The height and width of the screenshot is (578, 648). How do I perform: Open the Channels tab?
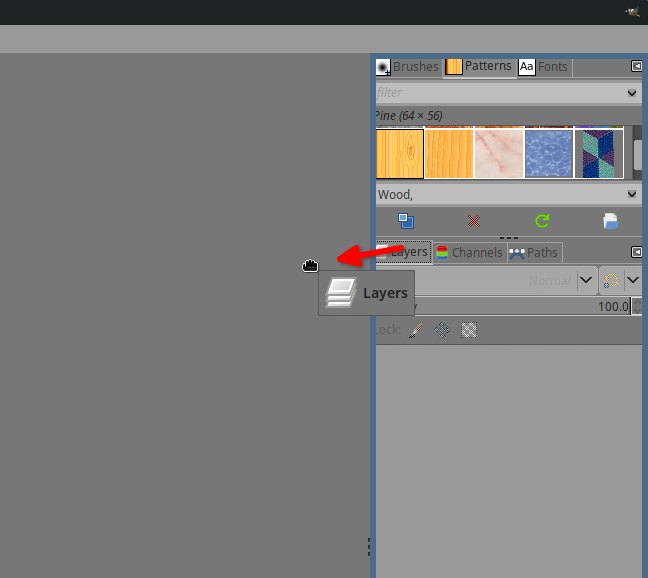pyautogui.click(x=469, y=252)
